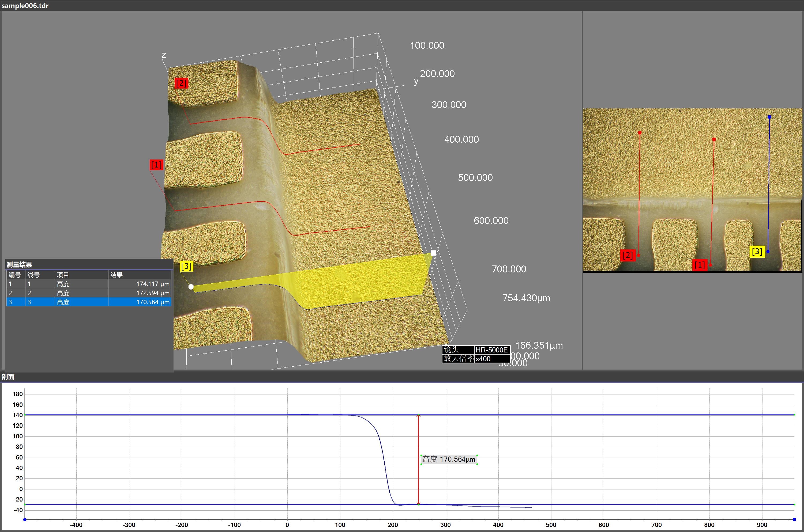Click the 剖面 panel header
Viewport: 804px width, 532px height.
pyautogui.click(x=8, y=377)
